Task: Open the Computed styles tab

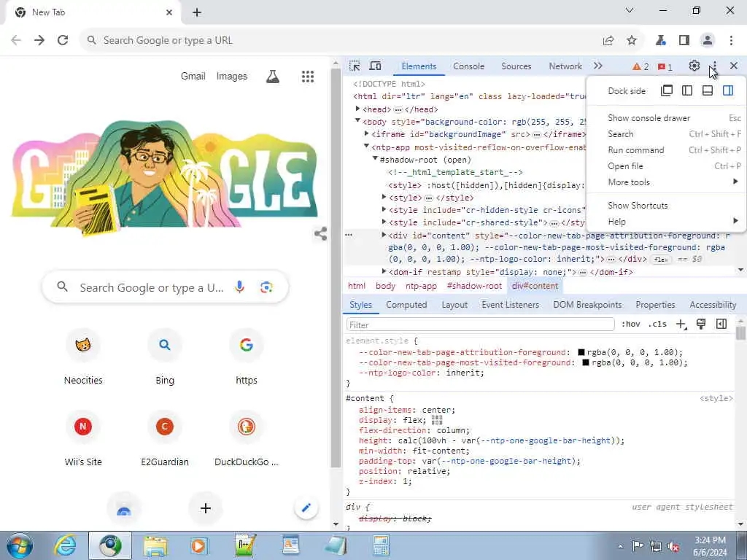Action: coord(406,305)
